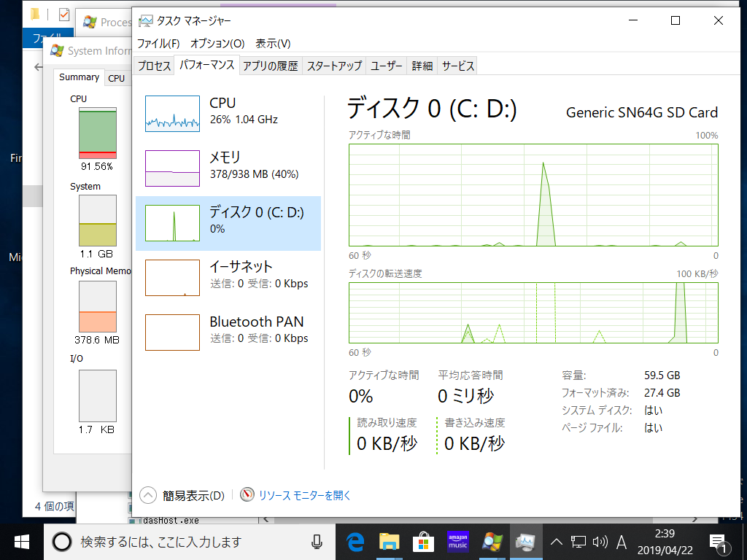The image size is (747, 560).
Task: Click the disk transfer rate graph
Action: (x=533, y=313)
